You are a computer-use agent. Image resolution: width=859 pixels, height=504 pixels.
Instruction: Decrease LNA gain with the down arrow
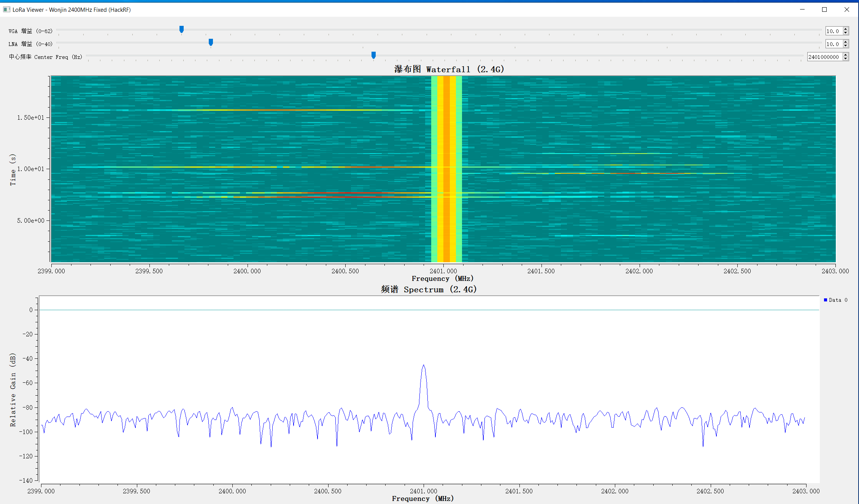click(846, 46)
